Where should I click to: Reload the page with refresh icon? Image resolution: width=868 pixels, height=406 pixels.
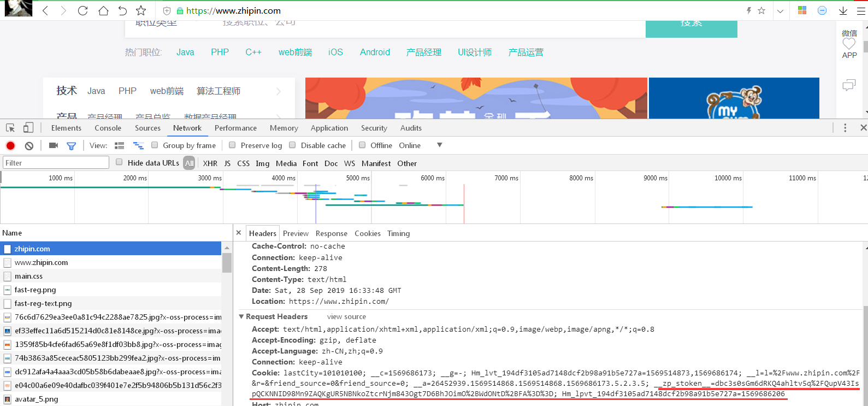(83, 10)
